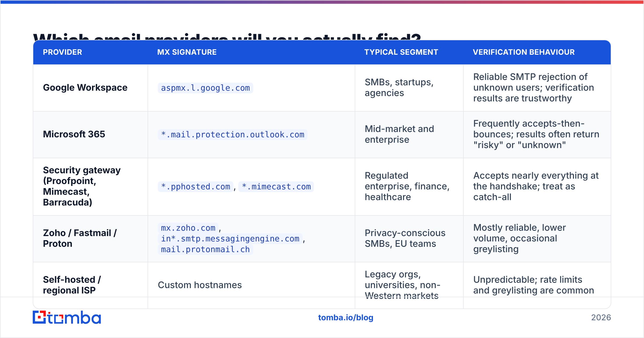The height and width of the screenshot is (338, 644).
Task: Select the Self-hosted / regional ISP cell
Action: click(90, 285)
